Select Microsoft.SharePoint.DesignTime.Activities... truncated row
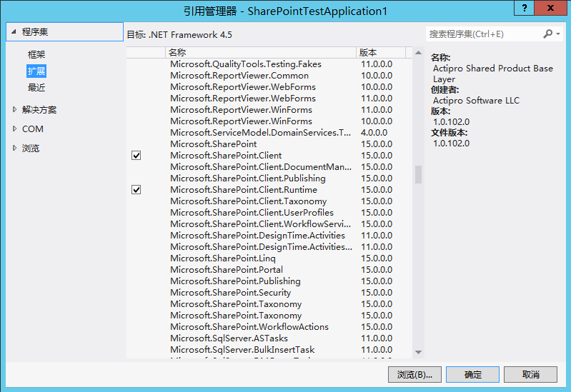This screenshot has width=571, height=392. (x=269, y=247)
